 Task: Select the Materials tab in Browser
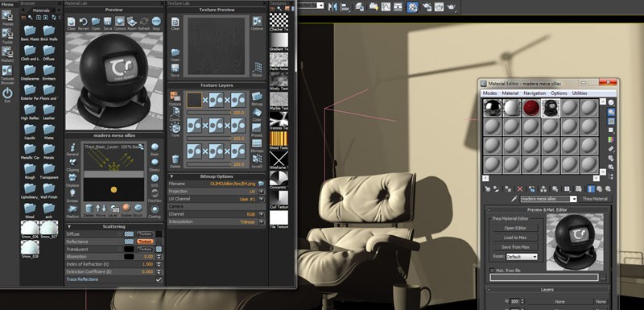(x=41, y=10)
